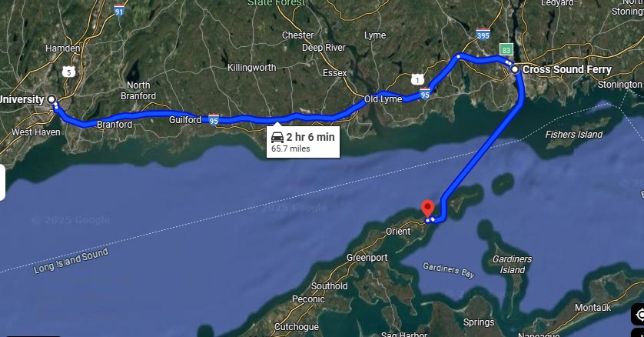Click the green Route 83 shield

click(506, 50)
